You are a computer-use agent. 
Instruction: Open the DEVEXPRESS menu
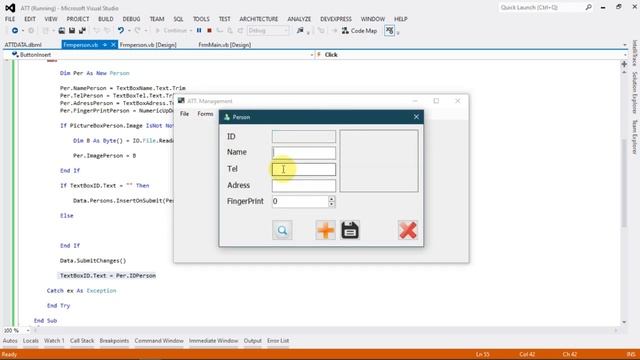click(336, 19)
